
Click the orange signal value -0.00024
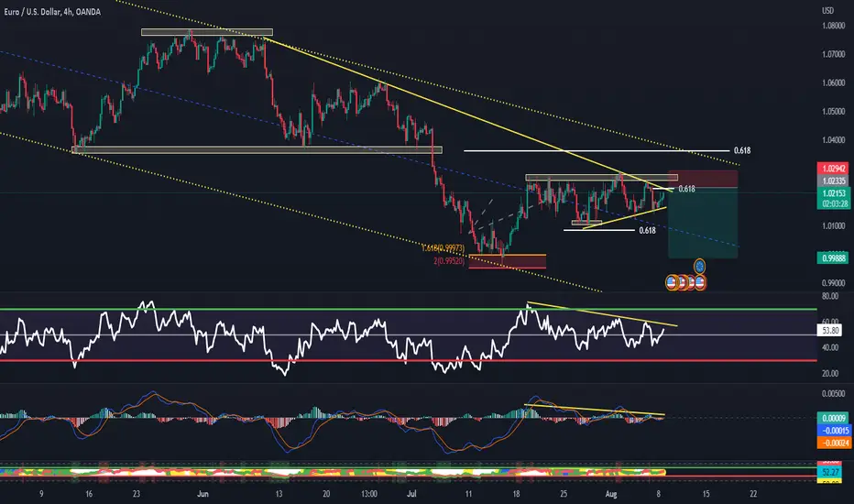click(833, 443)
